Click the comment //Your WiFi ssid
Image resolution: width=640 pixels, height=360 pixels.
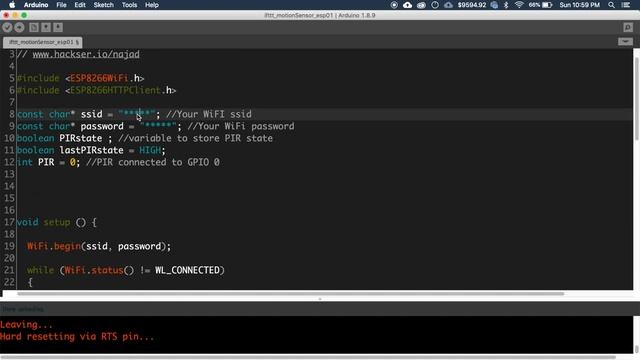[x=209, y=114]
